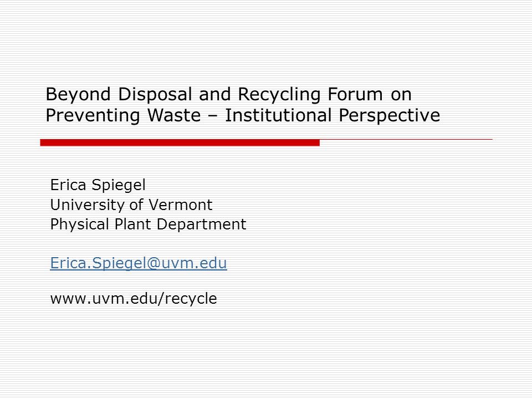532x399 pixels.
Task: Click the word Disposal in the title
Action: click(155, 95)
